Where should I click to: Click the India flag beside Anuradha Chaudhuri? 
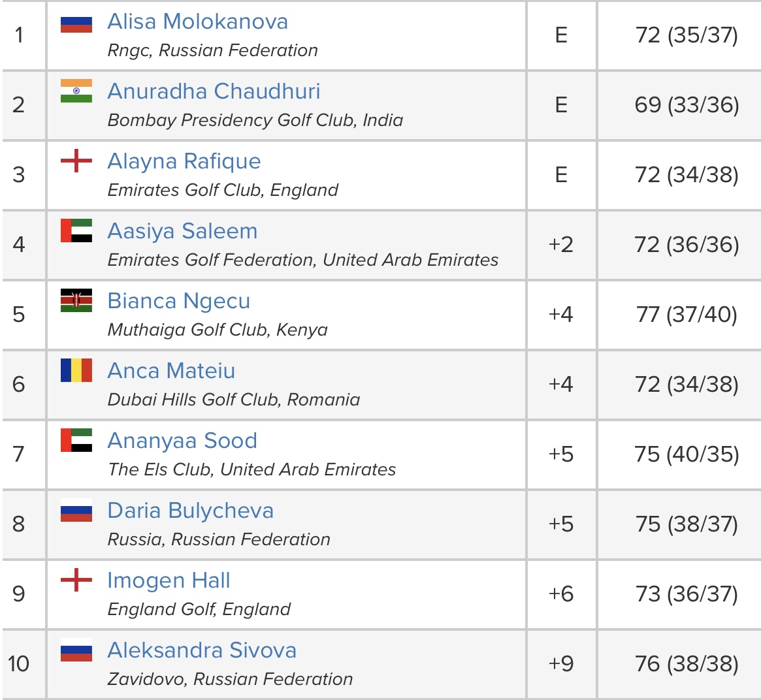76,91
